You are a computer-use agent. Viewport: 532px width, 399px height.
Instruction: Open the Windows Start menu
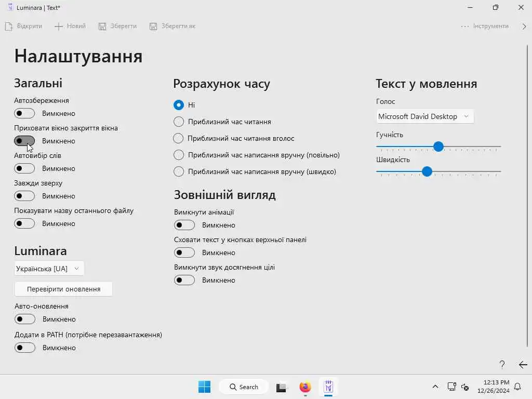[204, 387]
